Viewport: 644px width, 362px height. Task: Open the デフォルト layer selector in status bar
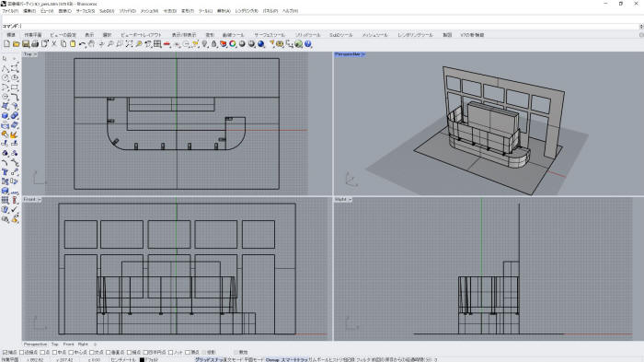[x=153, y=359]
